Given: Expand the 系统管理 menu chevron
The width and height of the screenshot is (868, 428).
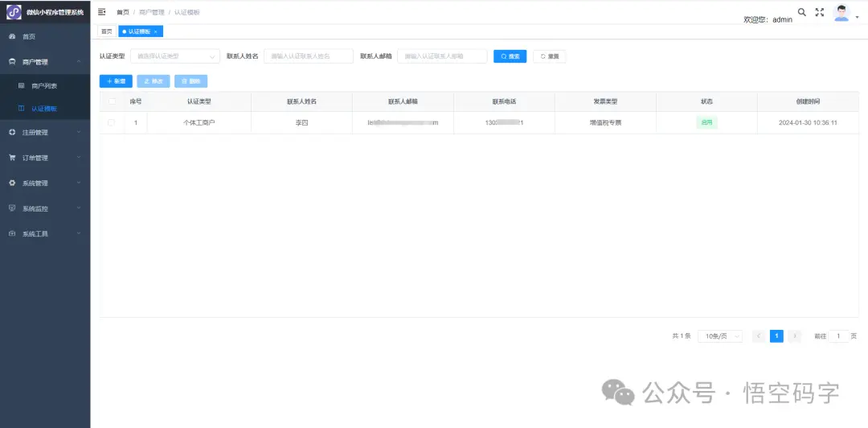Looking at the screenshot, I should (x=79, y=183).
